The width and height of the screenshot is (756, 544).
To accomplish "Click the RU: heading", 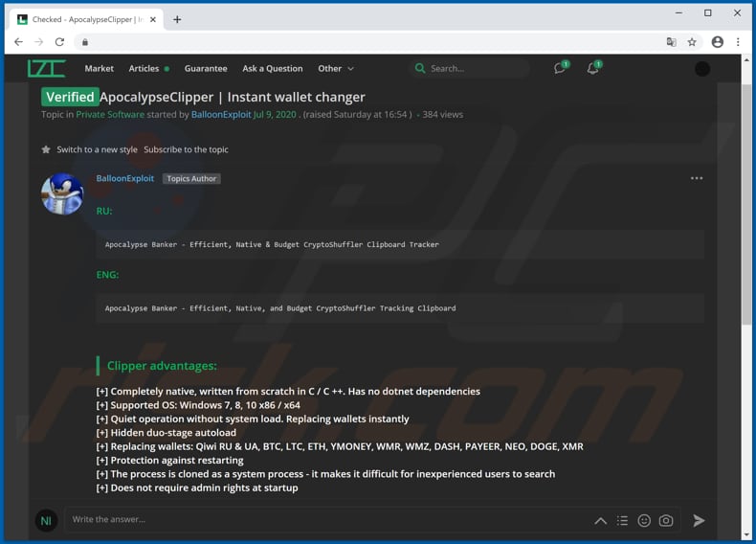I will click(104, 211).
